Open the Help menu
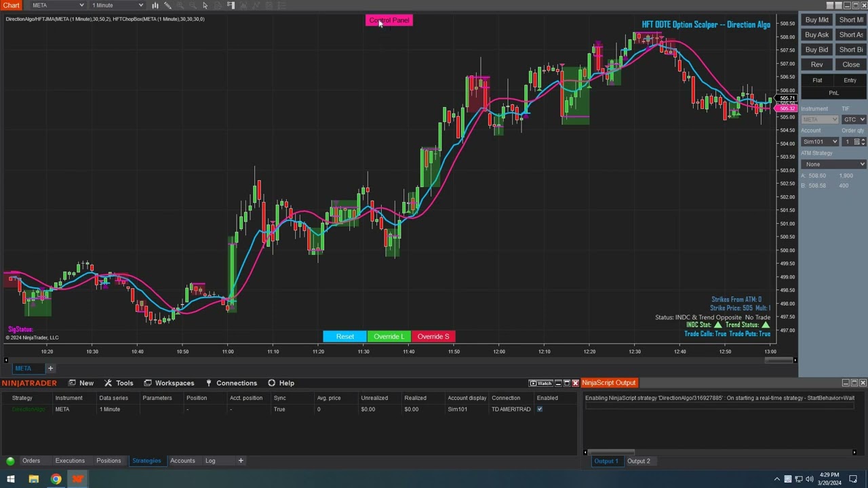 (281, 383)
